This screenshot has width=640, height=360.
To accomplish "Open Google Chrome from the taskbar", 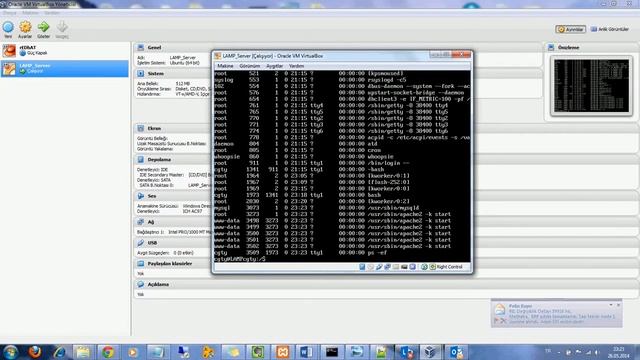I will tap(108, 351).
